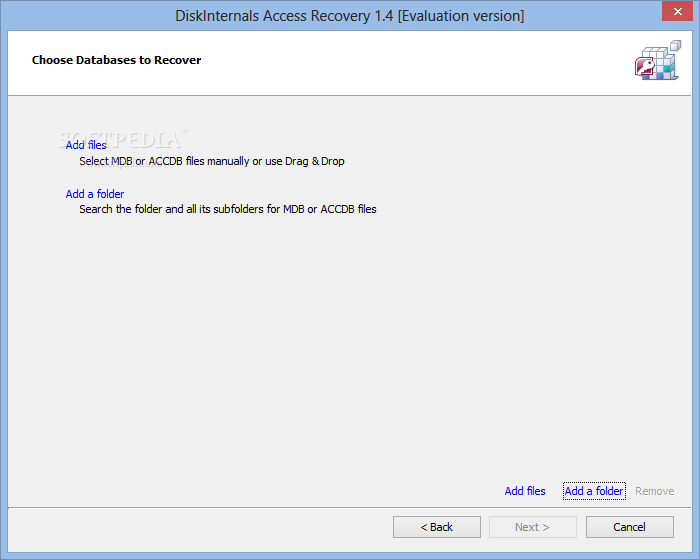The width and height of the screenshot is (700, 560).
Task: Click the disabled Next > button
Action: [x=533, y=527]
